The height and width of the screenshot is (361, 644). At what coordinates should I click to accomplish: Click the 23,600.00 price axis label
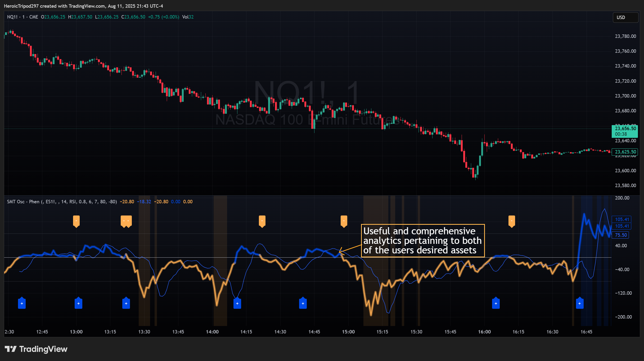(x=625, y=171)
